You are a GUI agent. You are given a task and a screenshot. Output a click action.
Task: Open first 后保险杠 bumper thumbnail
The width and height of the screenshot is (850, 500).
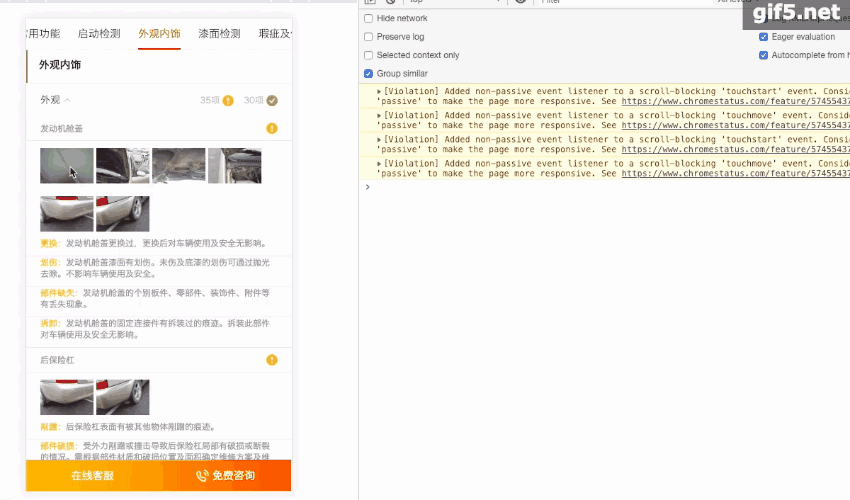67,397
